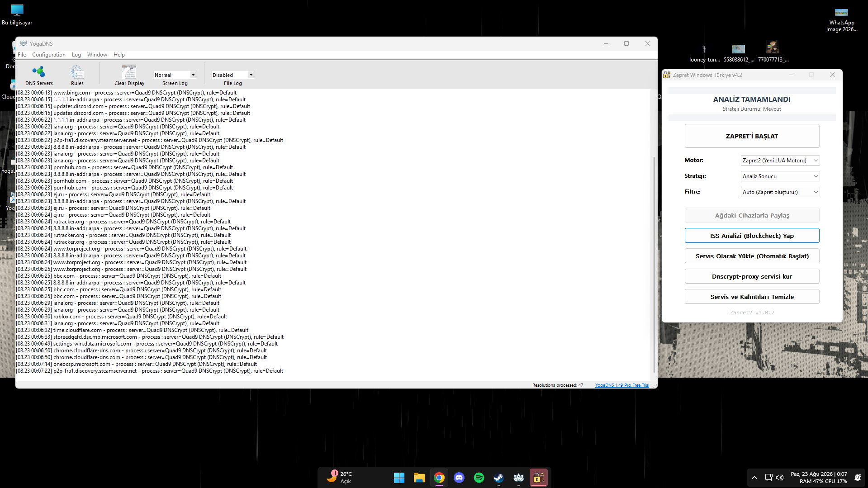Open the taskbar date and time clock
Screen dimensions: 868x488
coord(819,478)
